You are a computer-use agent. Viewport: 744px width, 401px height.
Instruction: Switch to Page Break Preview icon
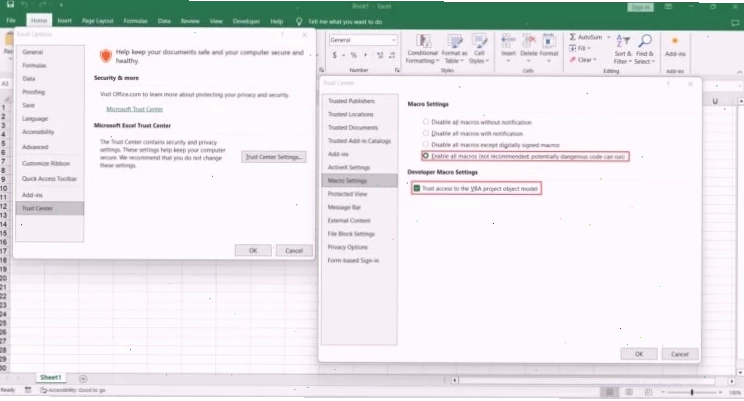(648, 392)
